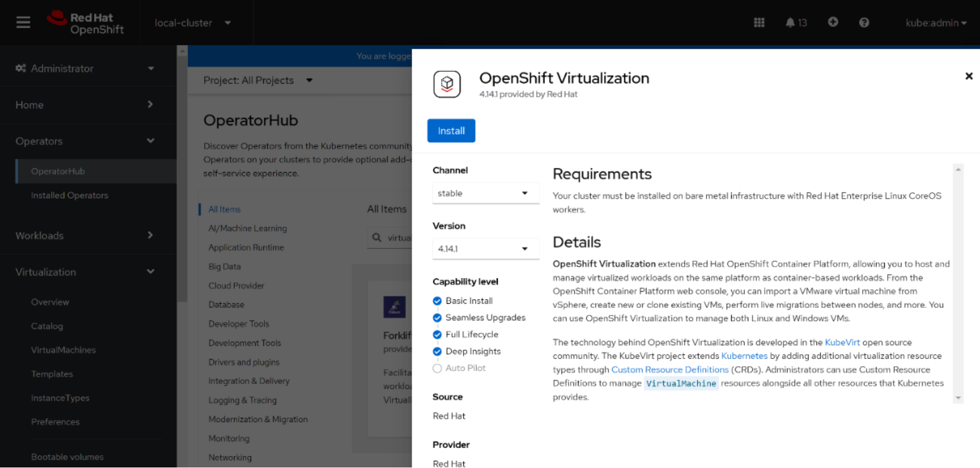
Task: Click the search magnifier icon in OperatorHub
Action: (377, 237)
